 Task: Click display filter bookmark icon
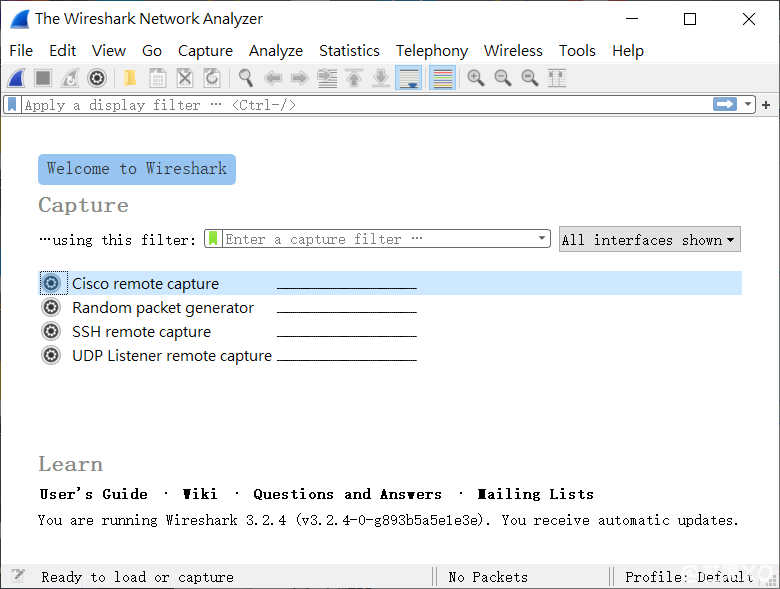[x=12, y=105]
